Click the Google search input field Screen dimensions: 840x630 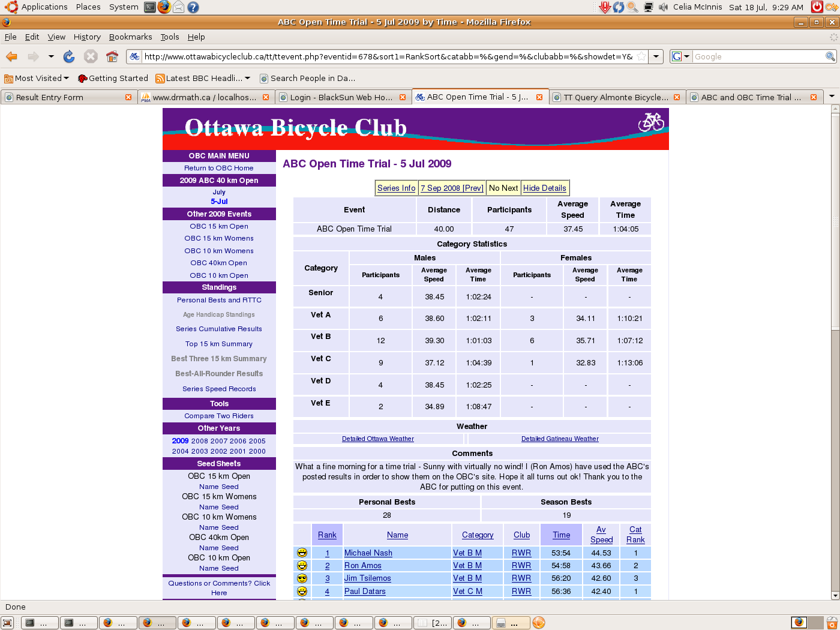[758, 56]
